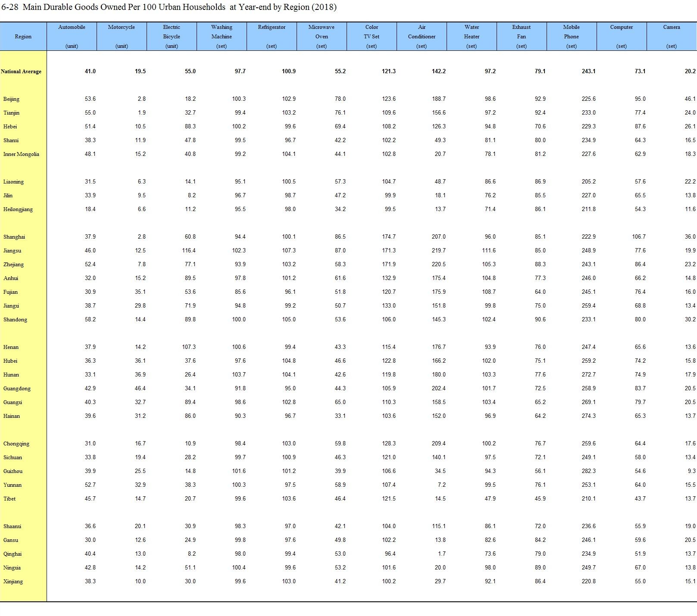Select the Washing Machine column header
697x616 pixels.
click(x=222, y=37)
